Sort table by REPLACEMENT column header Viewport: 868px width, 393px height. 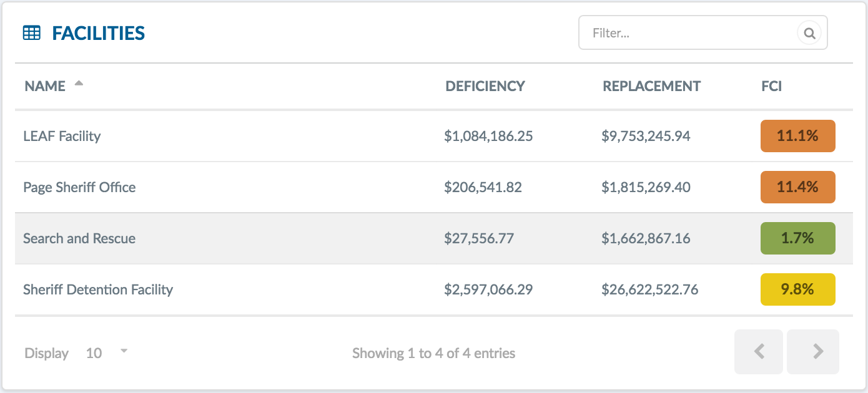[651, 86]
